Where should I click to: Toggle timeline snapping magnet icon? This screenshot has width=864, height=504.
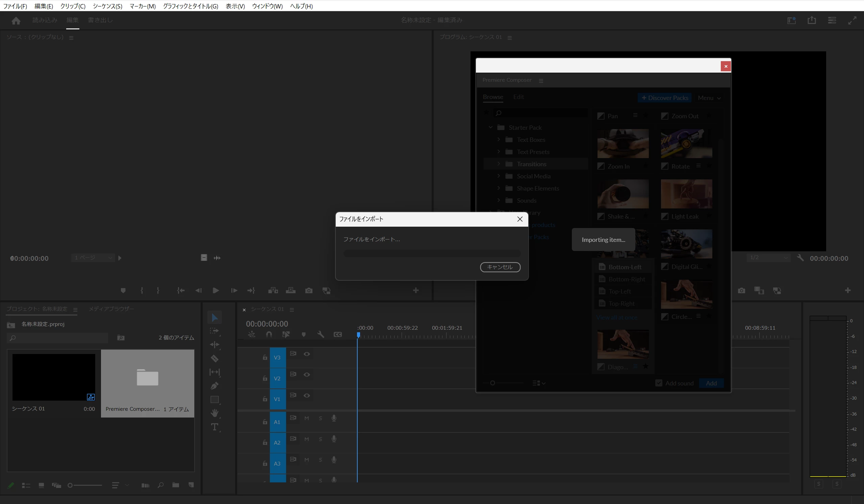(x=269, y=334)
